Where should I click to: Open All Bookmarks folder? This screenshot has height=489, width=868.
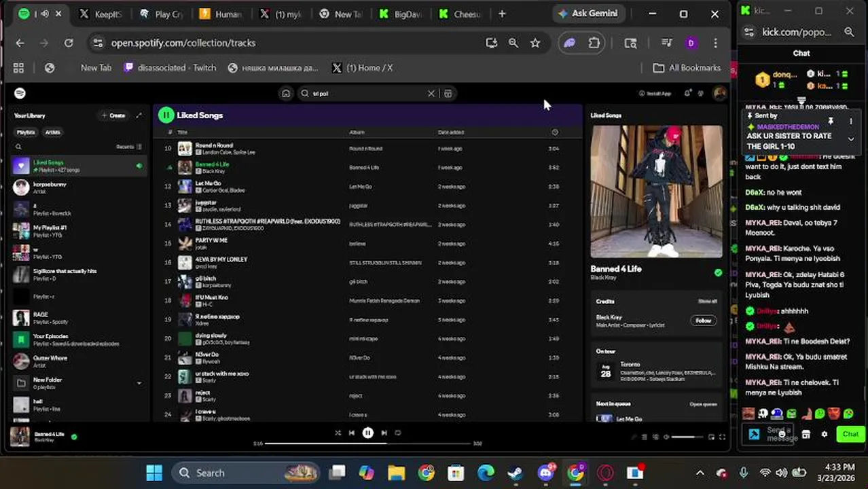click(687, 68)
